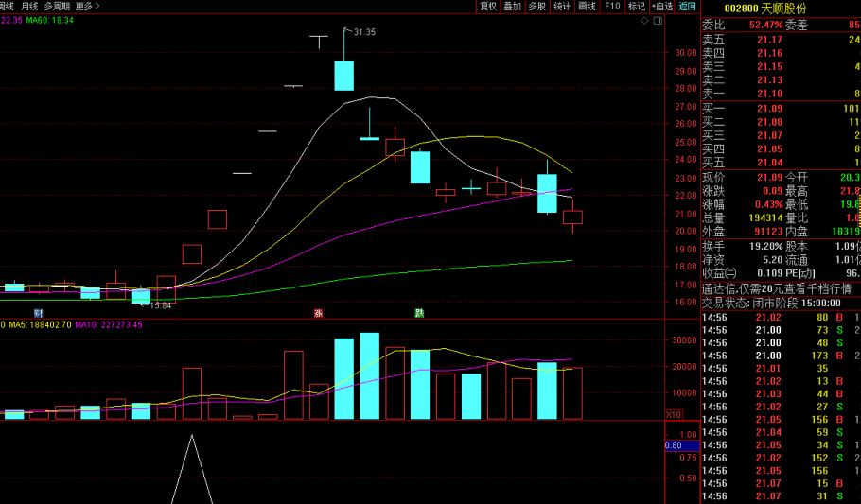Open the 统计 statistics tool
Screen dimensions: 861x504
coord(562,6)
